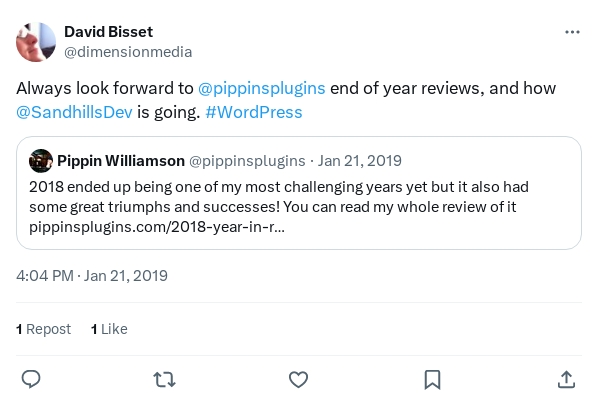View the 1 Repost list
This screenshot has height=393, width=598.
click(x=43, y=329)
